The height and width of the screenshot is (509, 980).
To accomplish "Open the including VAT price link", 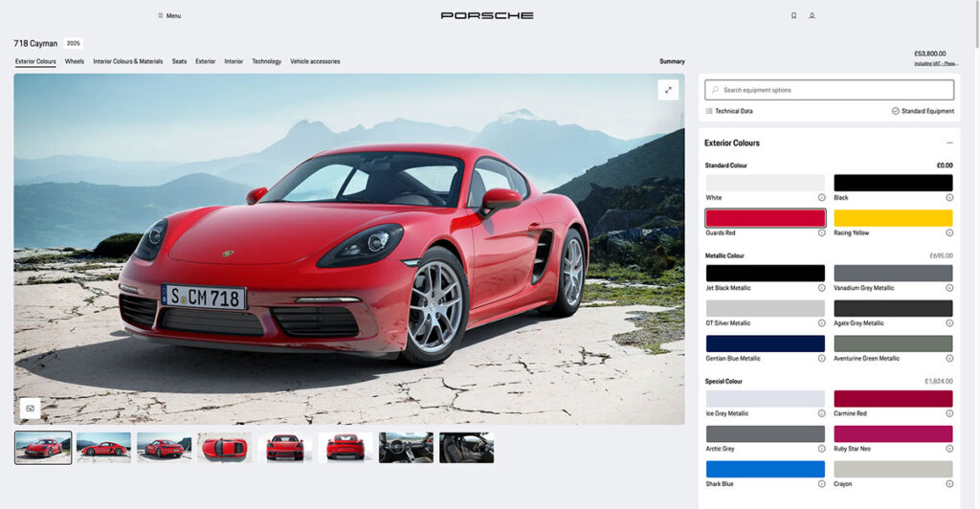I will [x=936, y=63].
